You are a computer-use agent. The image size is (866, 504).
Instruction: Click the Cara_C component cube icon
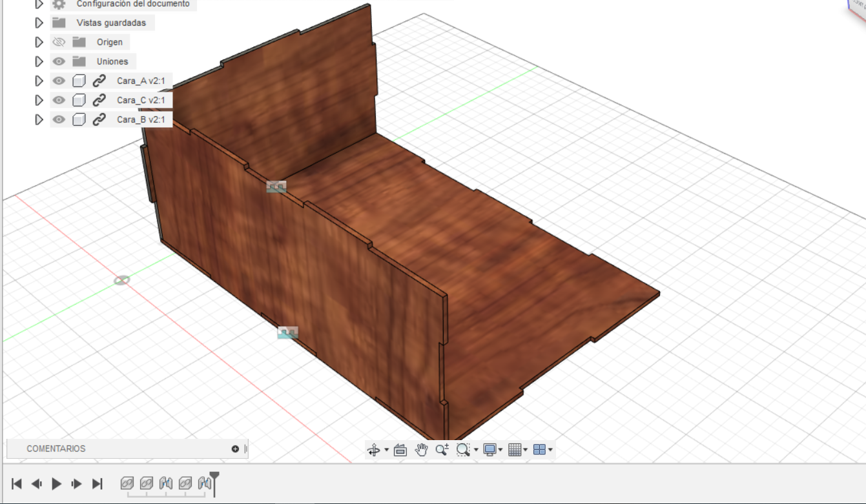tap(79, 100)
